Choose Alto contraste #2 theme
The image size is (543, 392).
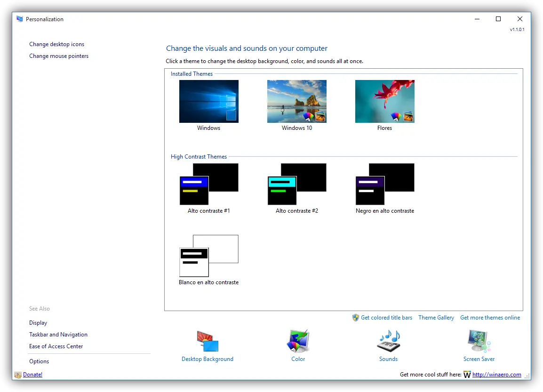(x=297, y=184)
